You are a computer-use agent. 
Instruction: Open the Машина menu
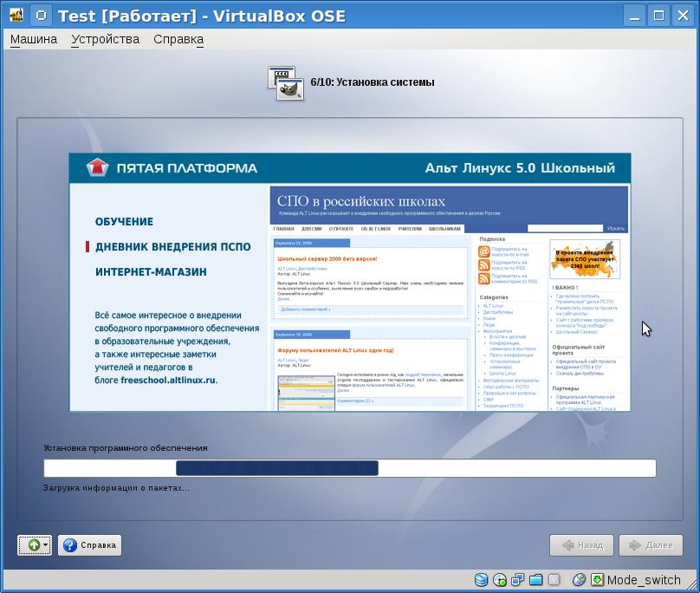[x=33, y=39]
